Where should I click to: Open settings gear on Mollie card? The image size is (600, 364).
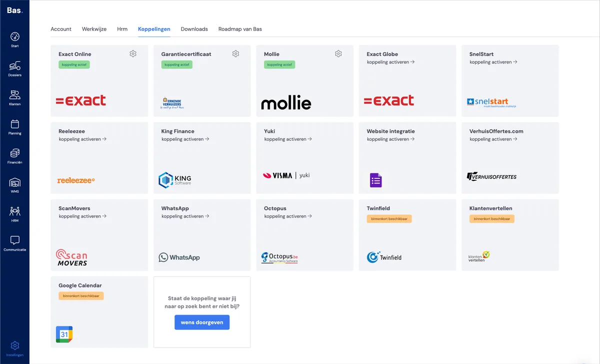(338, 54)
